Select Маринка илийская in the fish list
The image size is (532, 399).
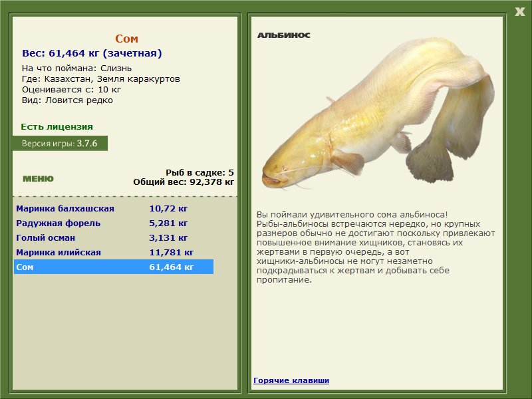tap(114, 252)
